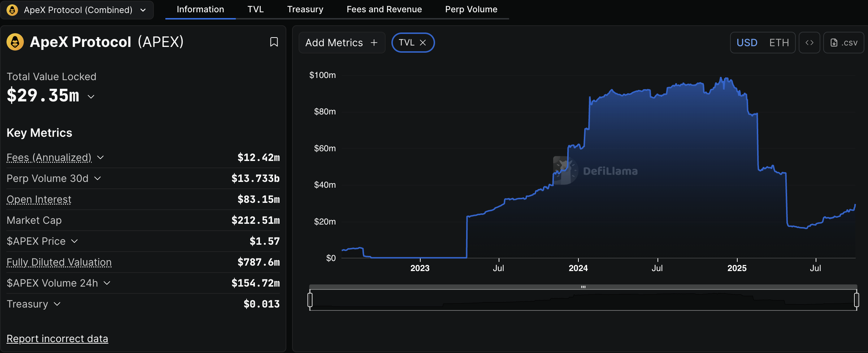Screen dimensions: 868x353
Task: Open the ApeX Protocol (Combined) selector dropdown
Action: tap(77, 10)
